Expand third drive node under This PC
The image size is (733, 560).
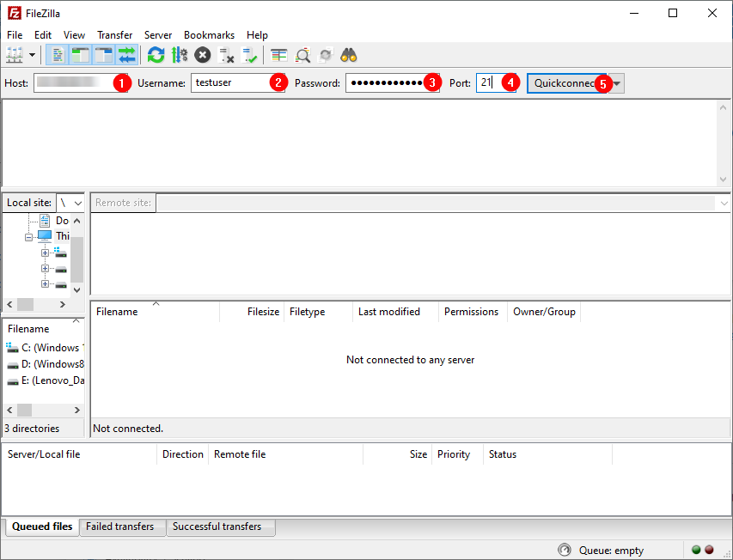click(x=45, y=284)
